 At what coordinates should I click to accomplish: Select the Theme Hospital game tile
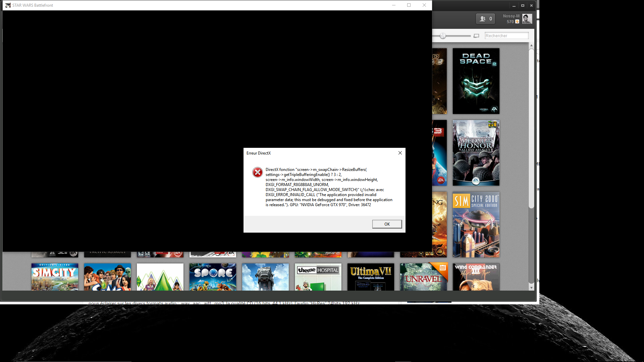coord(318,277)
